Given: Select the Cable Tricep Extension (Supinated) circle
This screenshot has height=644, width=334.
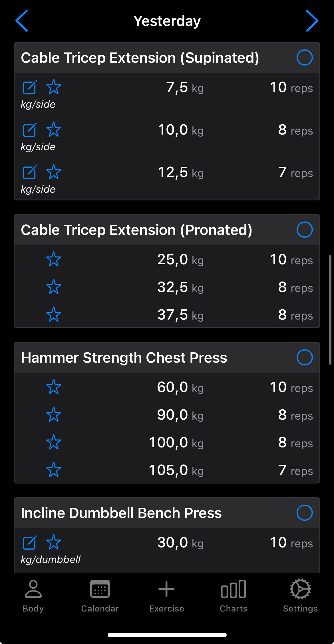Looking at the screenshot, I should click(304, 58).
